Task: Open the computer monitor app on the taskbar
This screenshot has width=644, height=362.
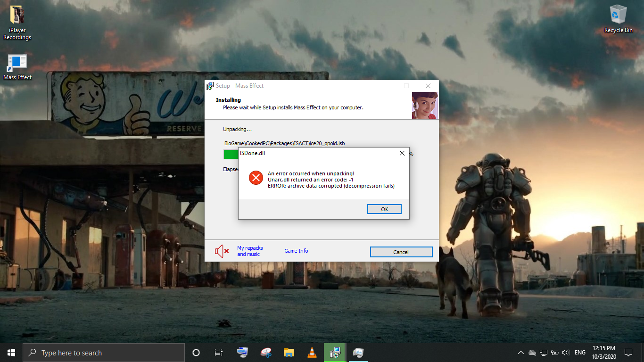Action: [242, 353]
